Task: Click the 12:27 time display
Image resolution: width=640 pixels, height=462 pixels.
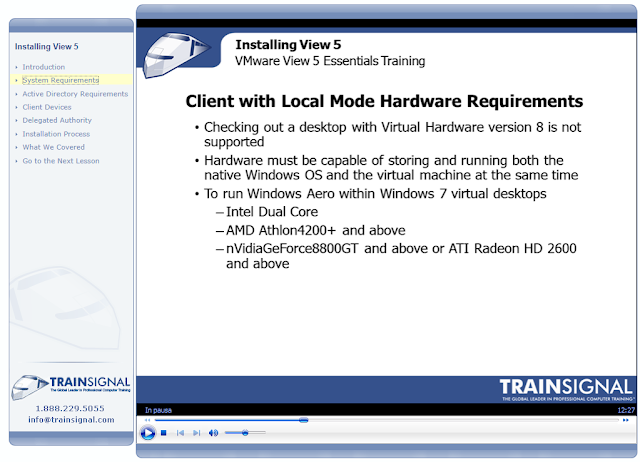Action: (626, 410)
